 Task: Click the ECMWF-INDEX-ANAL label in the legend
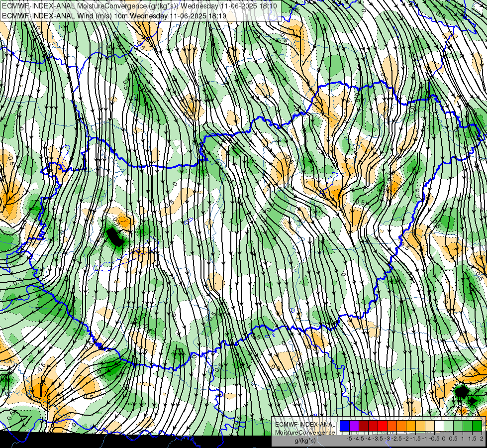(x=305, y=425)
